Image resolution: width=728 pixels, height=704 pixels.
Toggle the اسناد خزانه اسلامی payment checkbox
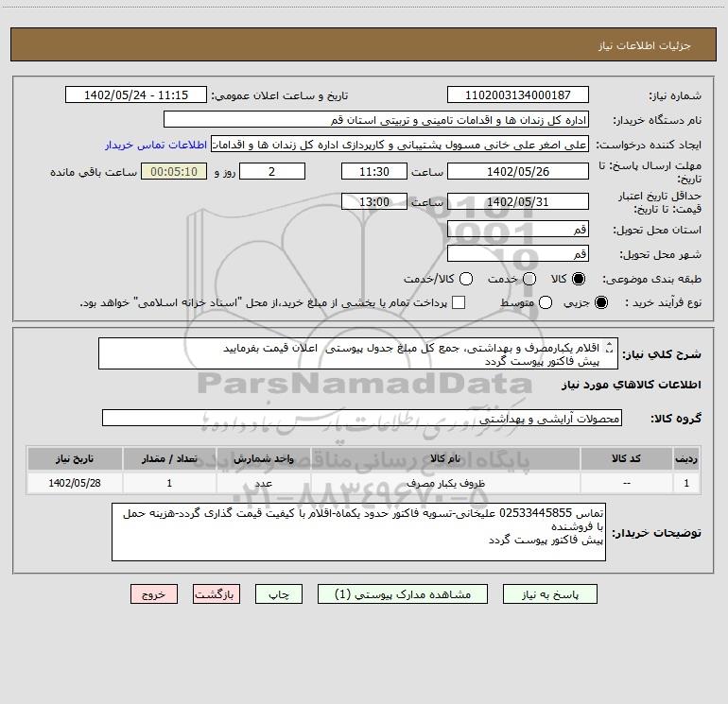[x=459, y=302]
